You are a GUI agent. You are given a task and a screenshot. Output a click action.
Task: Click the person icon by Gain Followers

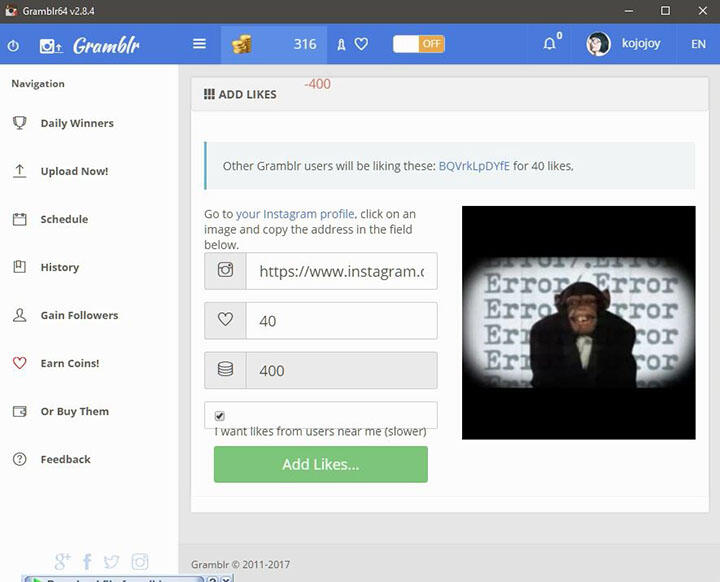[x=20, y=315]
